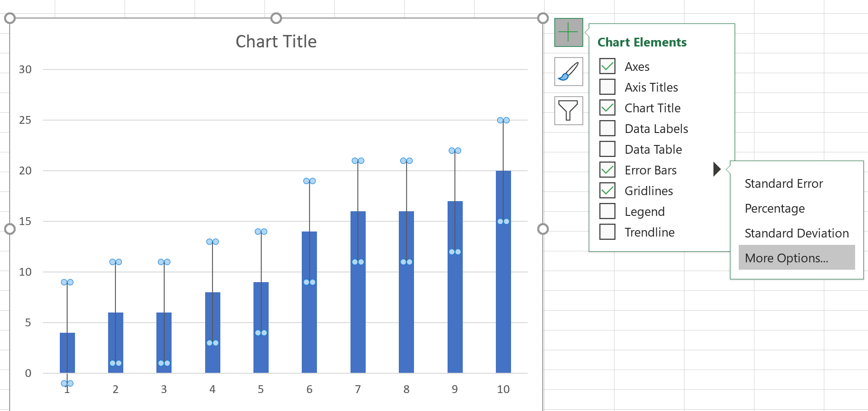This screenshot has width=868, height=411.
Task: Click the green Chart Elements plus button
Action: [x=569, y=32]
